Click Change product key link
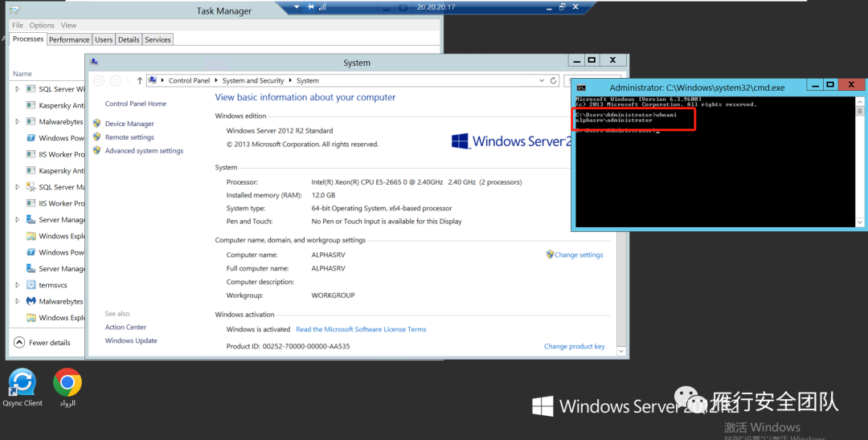The image size is (868, 440). click(x=574, y=347)
